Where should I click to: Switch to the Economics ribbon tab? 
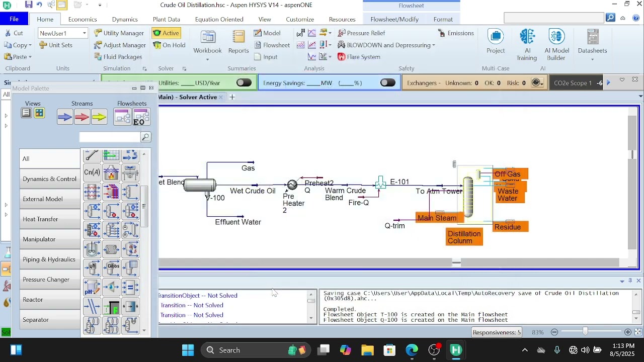tap(83, 19)
